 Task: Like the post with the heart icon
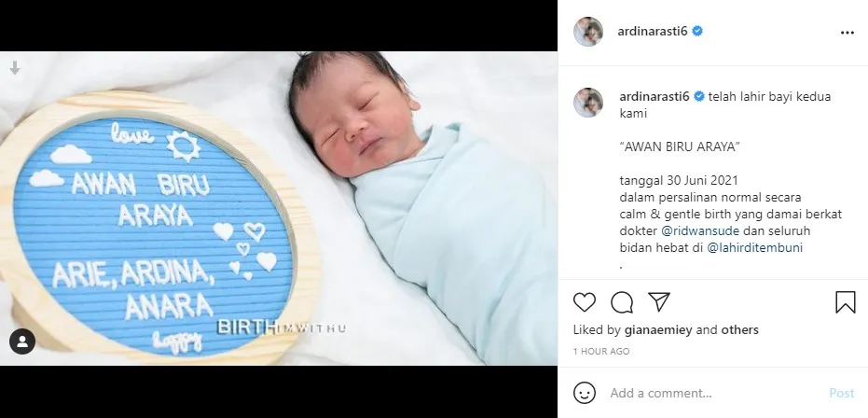584,302
